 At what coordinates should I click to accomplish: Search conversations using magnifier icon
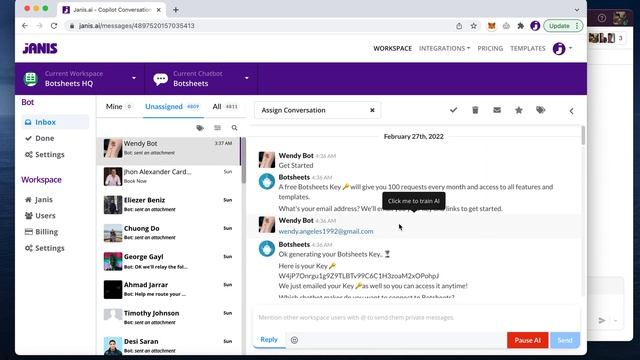click(234, 128)
